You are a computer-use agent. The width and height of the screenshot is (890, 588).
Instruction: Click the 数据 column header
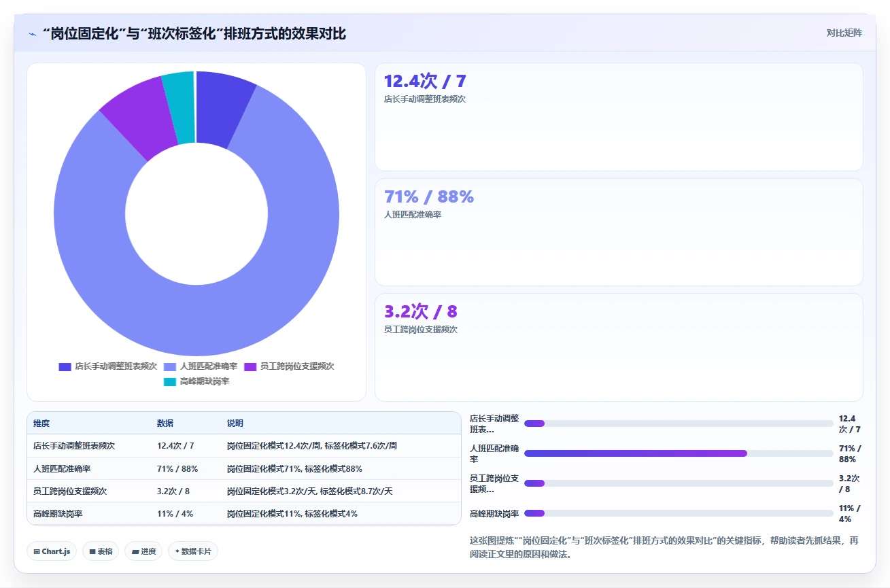pos(165,423)
